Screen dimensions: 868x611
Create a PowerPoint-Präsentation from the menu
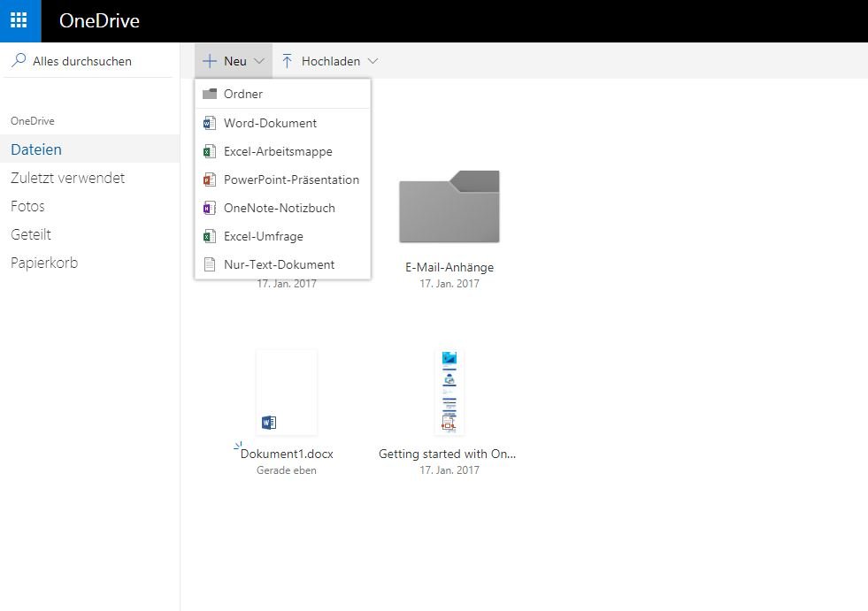coord(283,179)
